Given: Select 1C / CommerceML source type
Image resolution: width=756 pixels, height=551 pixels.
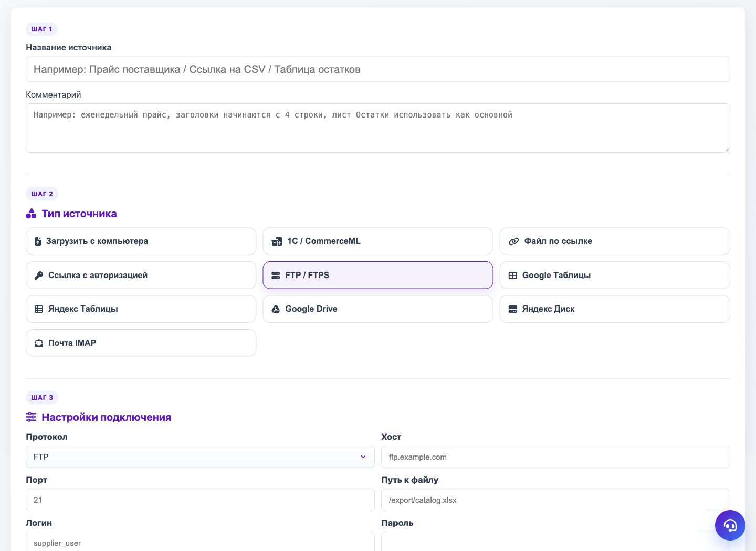Looking at the screenshot, I should [378, 241].
